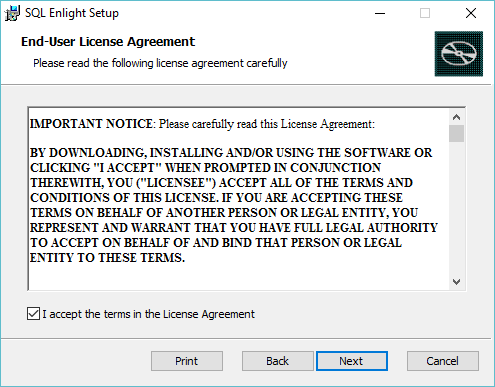Click the license scrollbar thumb
This screenshot has height=387, width=495.
(x=457, y=133)
